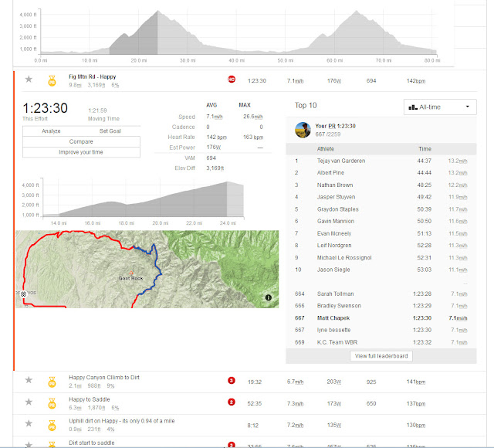The height and width of the screenshot is (448, 494).
Task: Click the 667 /2259 rank text
Action: tap(327, 134)
